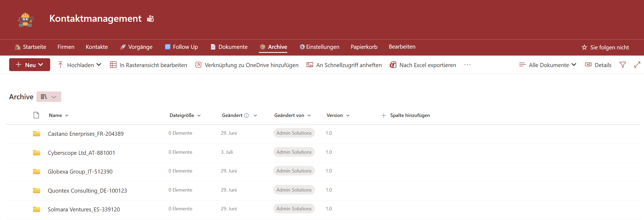Screen dimensions: 644x220
Task: Click the site logo robot icon
Action: [x=26, y=20]
